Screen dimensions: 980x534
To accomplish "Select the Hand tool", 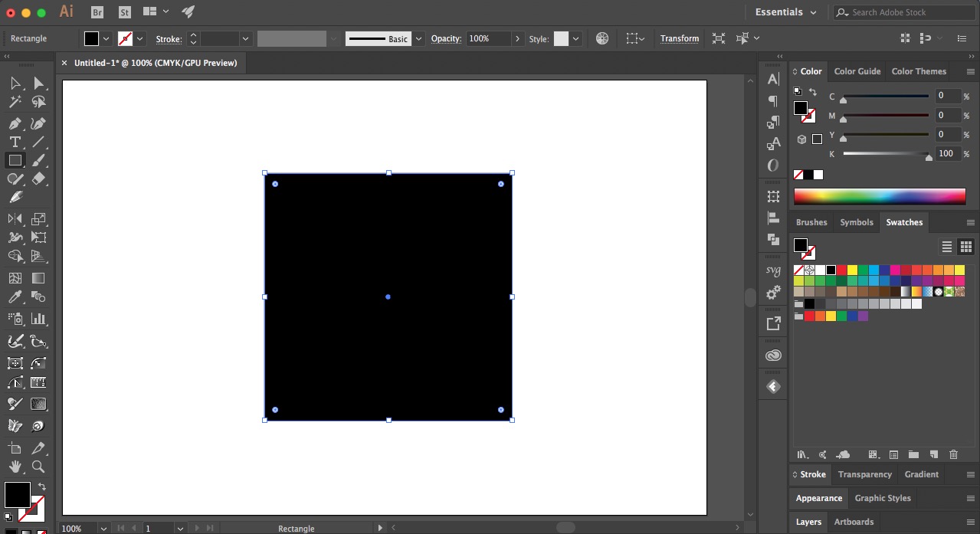I will (x=15, y=467).
